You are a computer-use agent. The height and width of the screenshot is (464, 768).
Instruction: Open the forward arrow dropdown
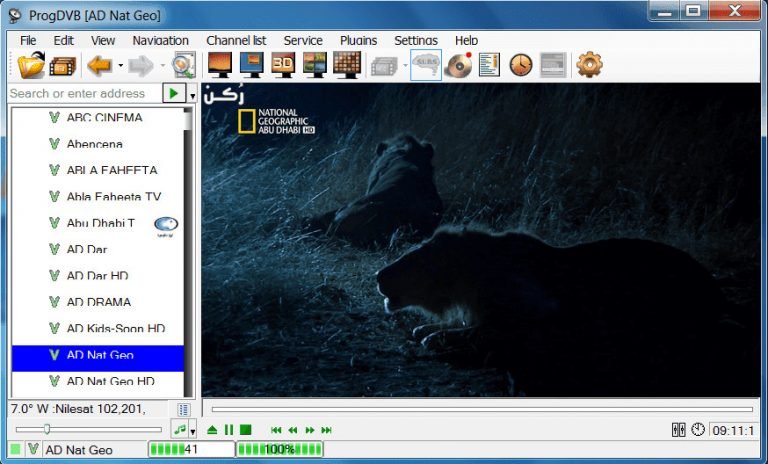tap(163, 65)
